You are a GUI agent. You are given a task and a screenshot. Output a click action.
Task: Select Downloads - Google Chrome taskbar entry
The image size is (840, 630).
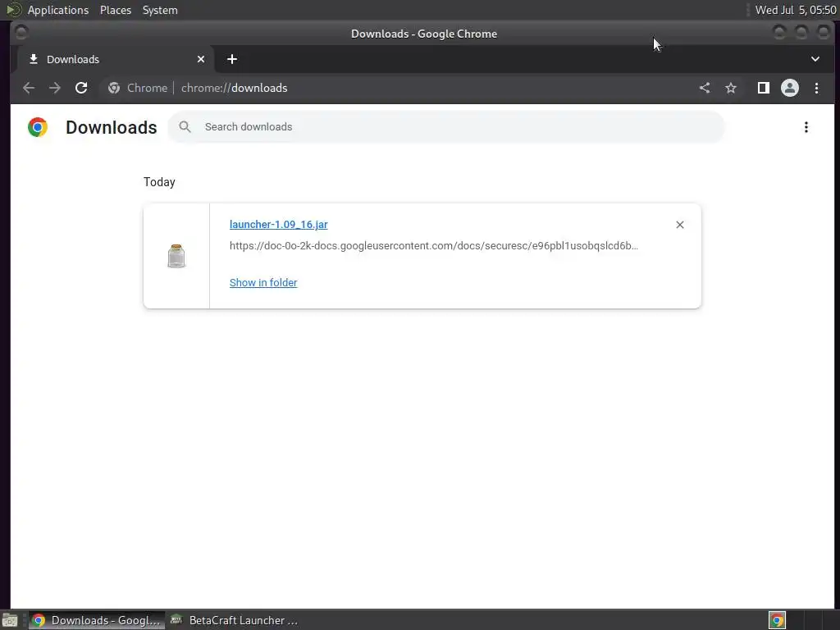97,620
